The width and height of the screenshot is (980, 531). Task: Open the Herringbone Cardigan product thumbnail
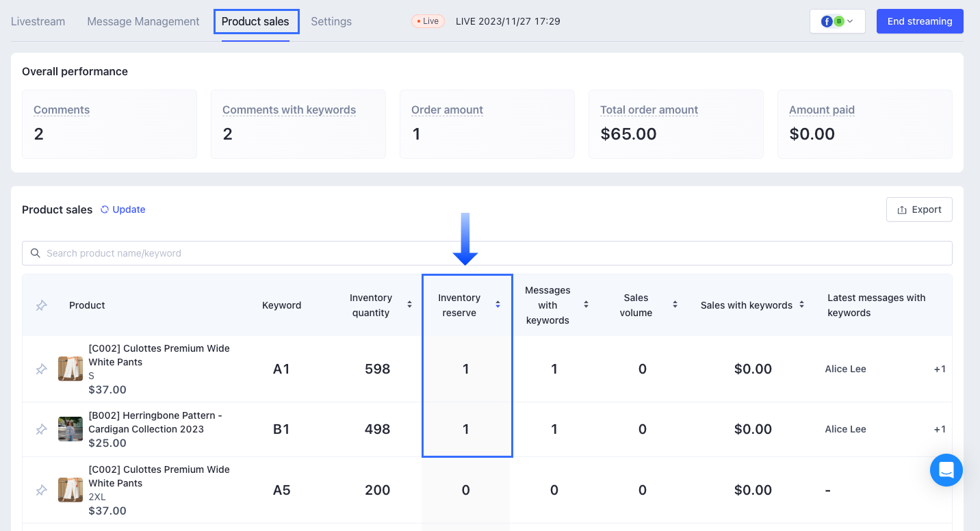[x=70, y=429]
